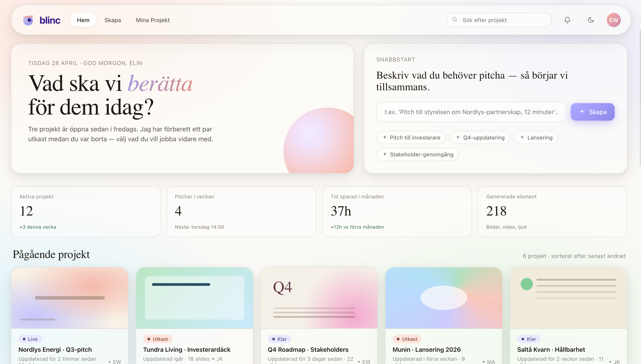
Task: Click 'Nästa: torsdag 14:00' text
Action: coord(199,227)
